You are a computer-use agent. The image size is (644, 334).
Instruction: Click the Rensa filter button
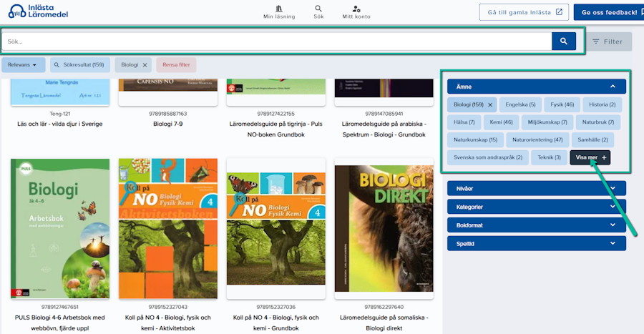pyautogui.click(x=176, y=65)
